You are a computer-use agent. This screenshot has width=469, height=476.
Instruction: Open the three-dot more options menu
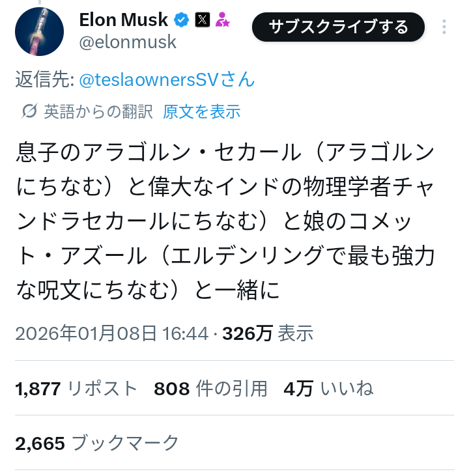click(x=444, y=27)
